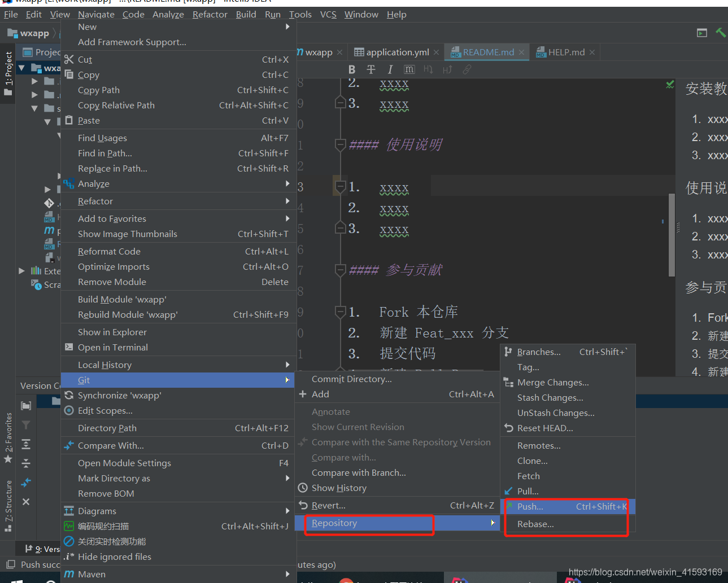Close the application.yml tab

click(x=436, y=52)
